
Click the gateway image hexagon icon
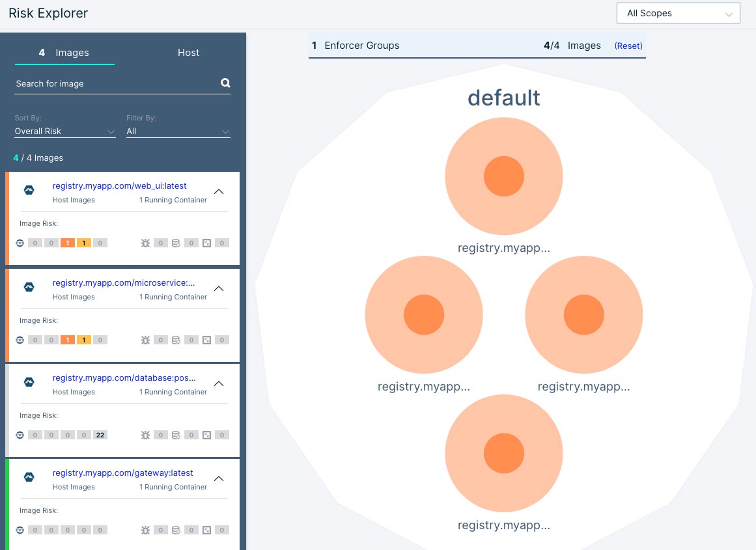point(29,477)
